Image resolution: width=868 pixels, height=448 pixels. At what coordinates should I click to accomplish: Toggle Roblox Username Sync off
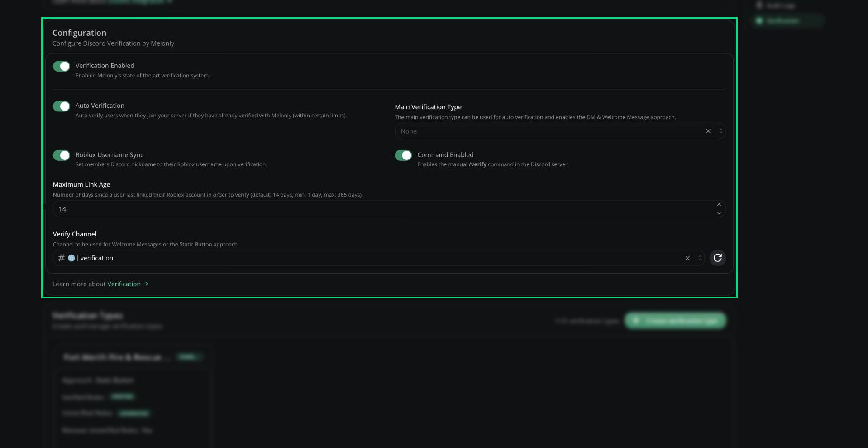pos(62,155)
